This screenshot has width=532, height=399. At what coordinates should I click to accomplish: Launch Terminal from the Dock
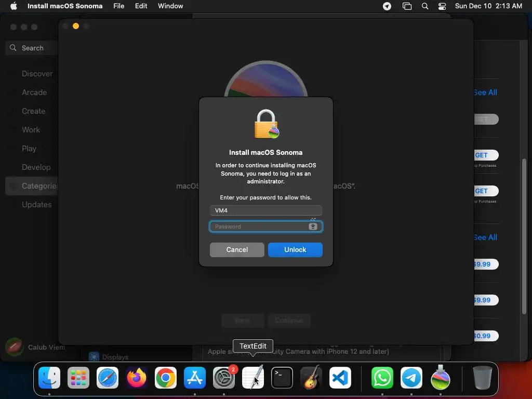tap(282, 378)
